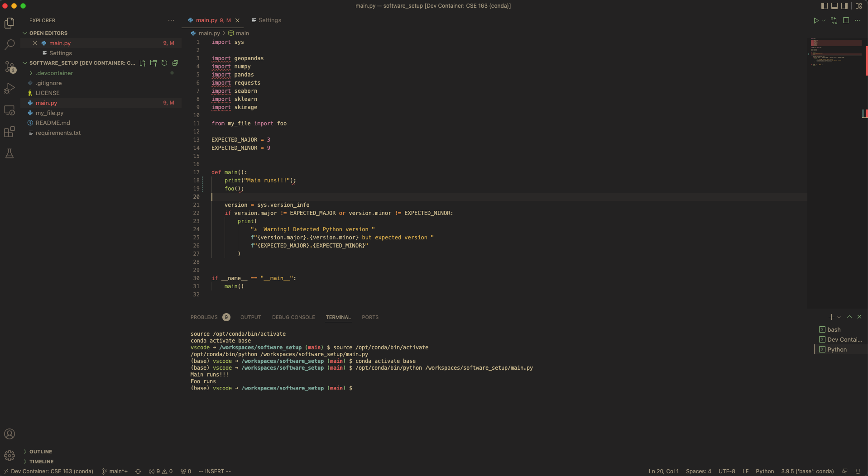
Task: Close main.py in Open Editors list
Action: click(35, 43)
